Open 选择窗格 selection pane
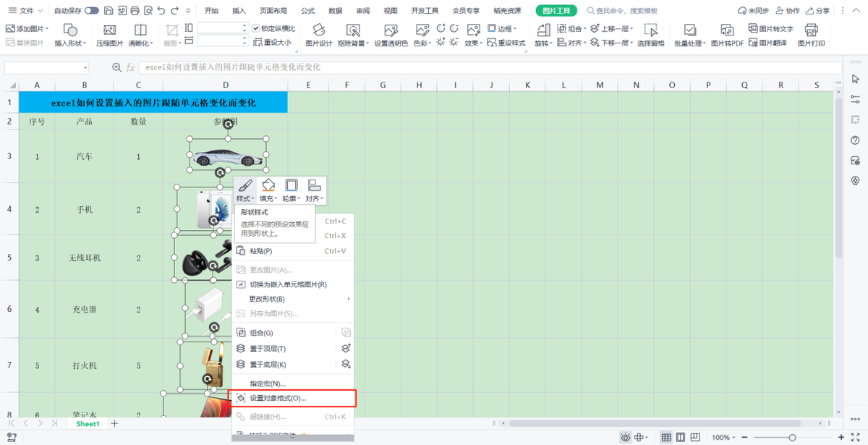The width and height of the screenshot is (868, 445). click(x=650, y=35)
